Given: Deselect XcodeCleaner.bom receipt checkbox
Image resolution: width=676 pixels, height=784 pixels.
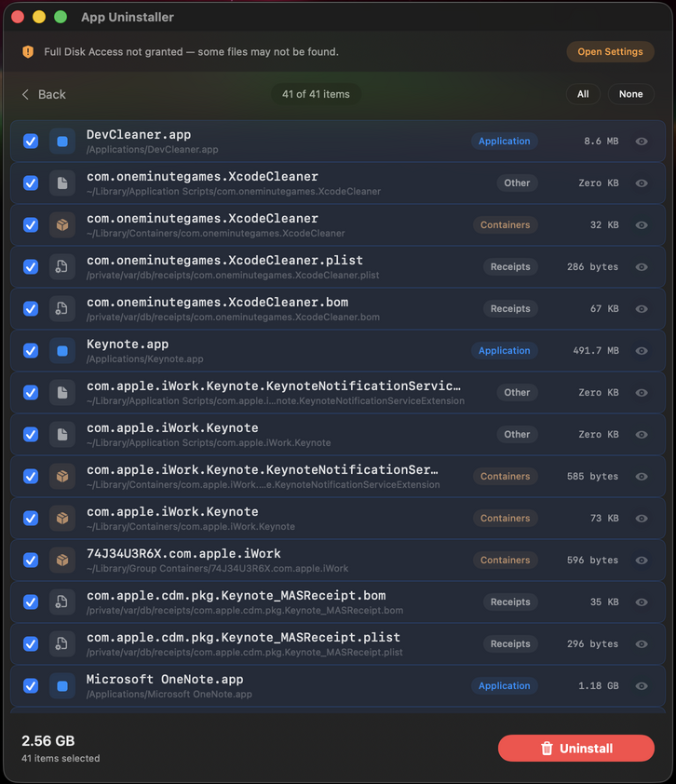Looking at the screenshot, I should click(x=31, y=309).
